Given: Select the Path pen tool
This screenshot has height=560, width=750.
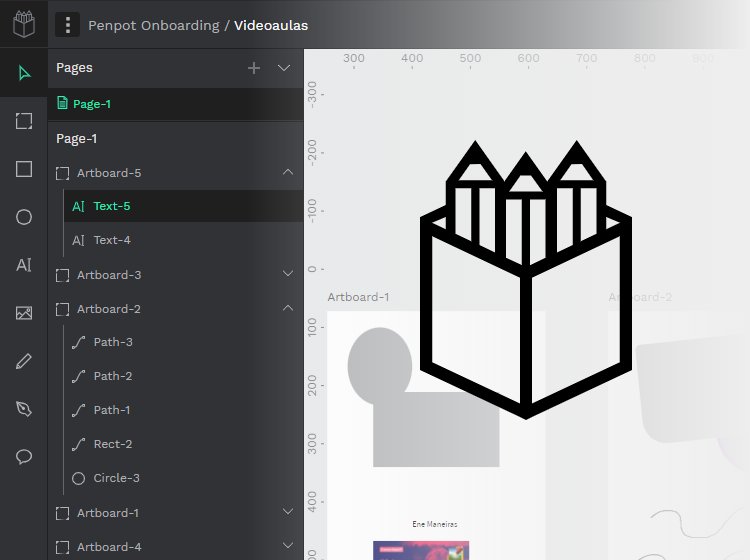Looking at the screenshot, I should 24,409.
